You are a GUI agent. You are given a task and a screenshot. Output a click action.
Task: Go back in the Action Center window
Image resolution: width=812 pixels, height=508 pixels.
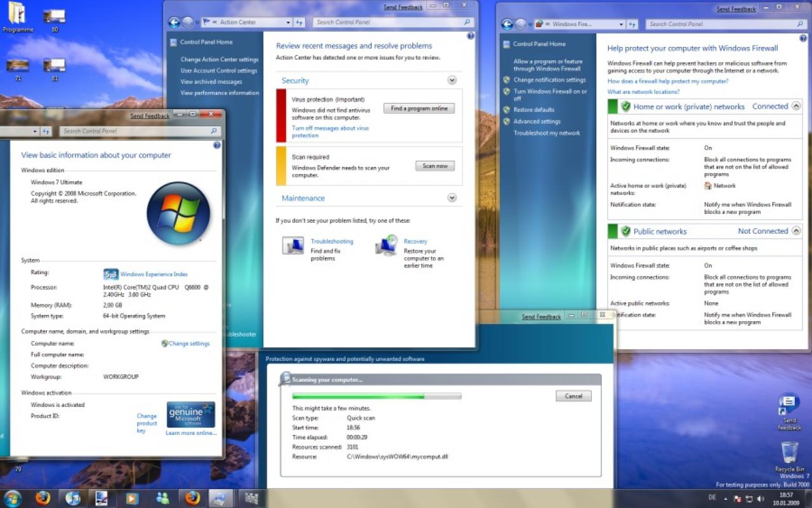click(x=174, y=22)
